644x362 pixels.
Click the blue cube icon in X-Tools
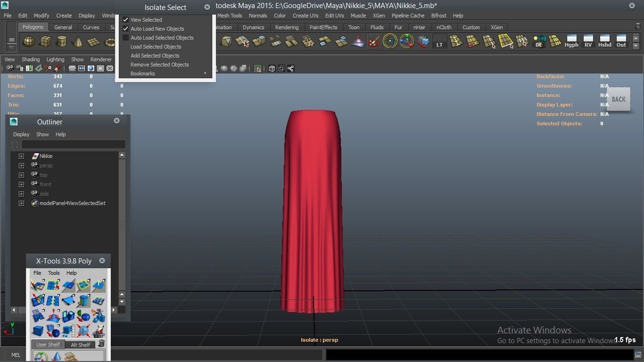pyautogui.click(x=38, y=330)
